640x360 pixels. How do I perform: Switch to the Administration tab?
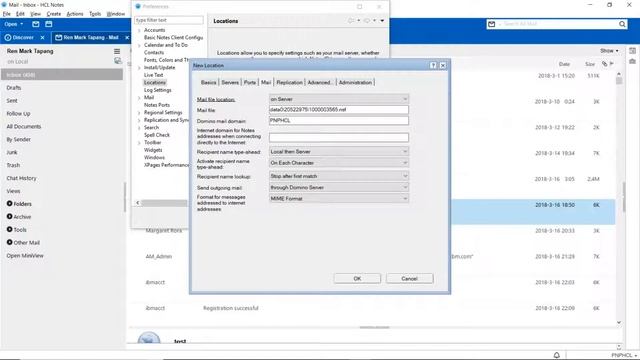356,82
